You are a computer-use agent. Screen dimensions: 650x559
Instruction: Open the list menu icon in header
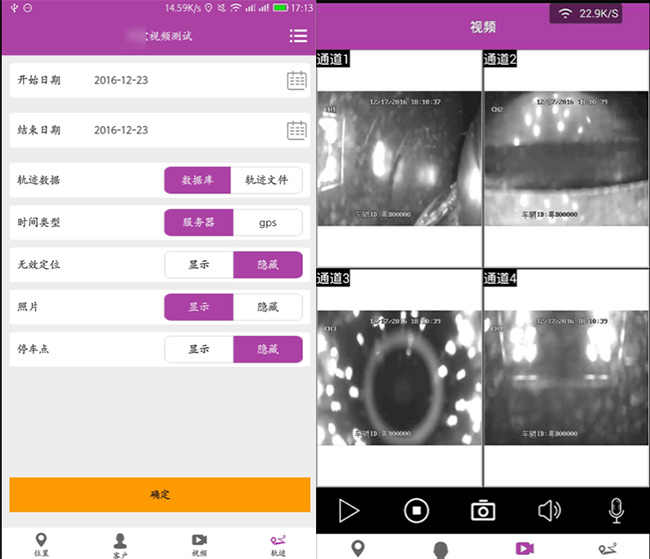pyautogui.click(x=298, y=36)
